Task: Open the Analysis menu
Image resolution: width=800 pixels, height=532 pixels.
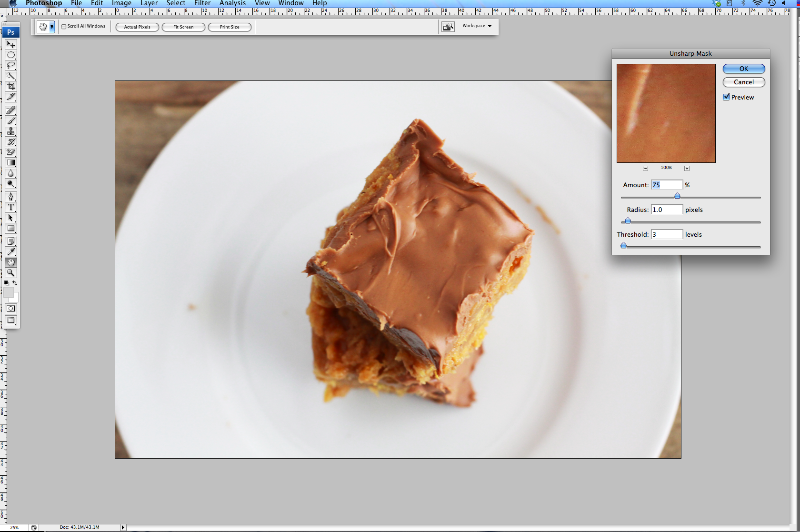Action: point(232,3)
